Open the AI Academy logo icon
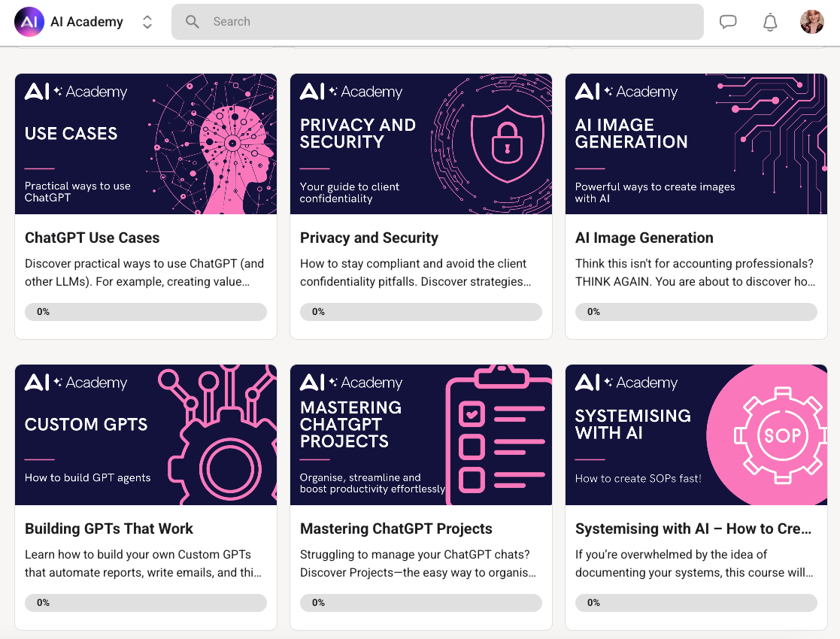This screenshot has height=639, width=840. [x=29, y=21]
